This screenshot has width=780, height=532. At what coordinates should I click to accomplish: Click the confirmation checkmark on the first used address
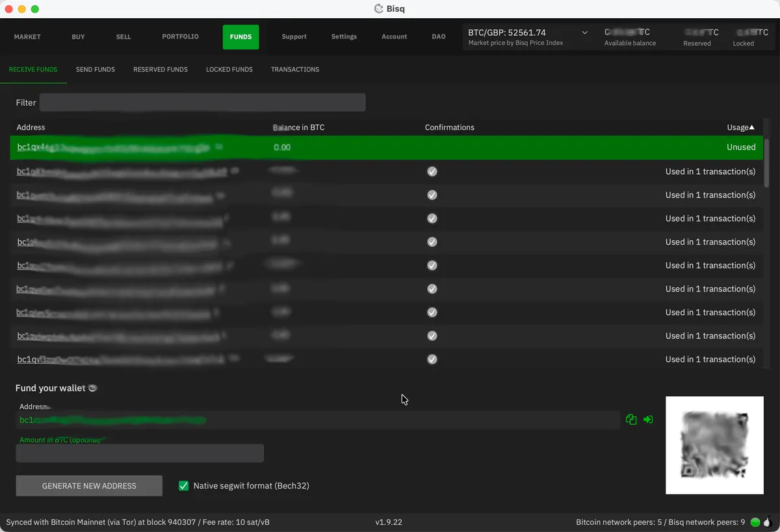click(432, 171)
